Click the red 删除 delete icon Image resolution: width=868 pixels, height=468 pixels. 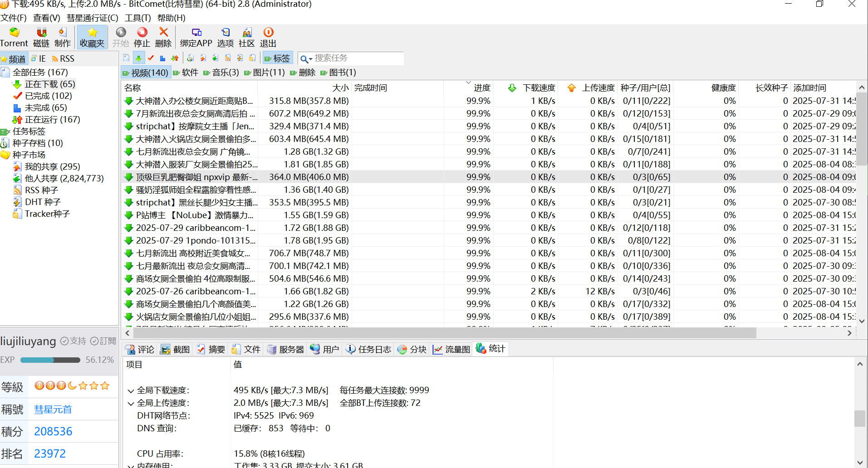point(163,33)
